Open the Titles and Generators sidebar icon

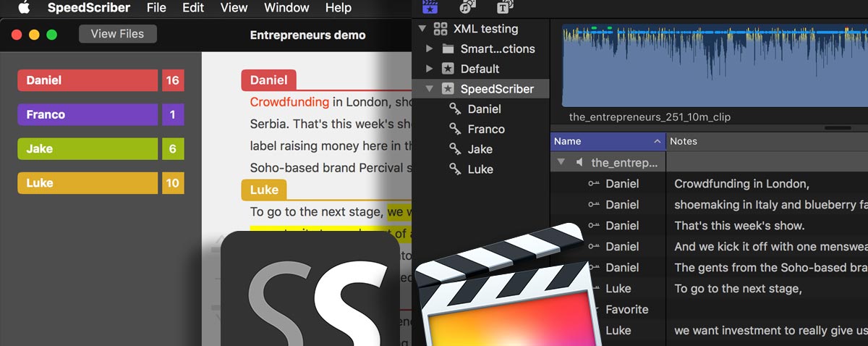(x=505, y=8)
